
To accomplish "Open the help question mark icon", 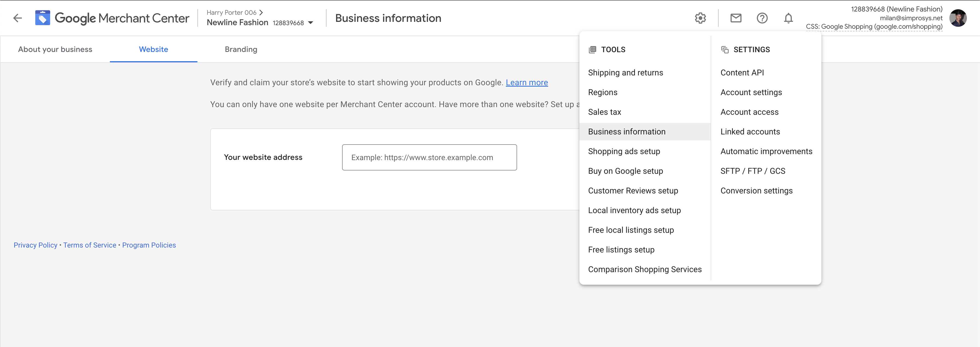I will pyautogui.click(x=762, y=18).
